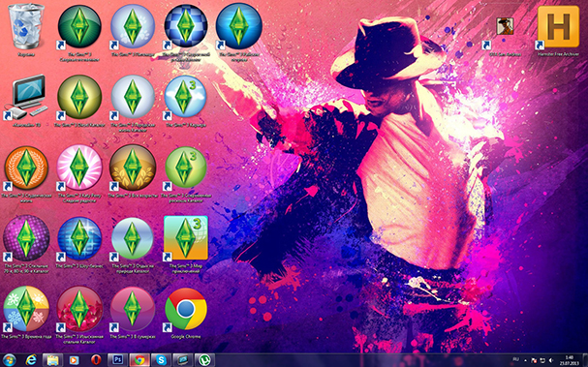Click the taskbar clock showing 1:40
This screenshot has width=588, height=367.
point(569,360)
